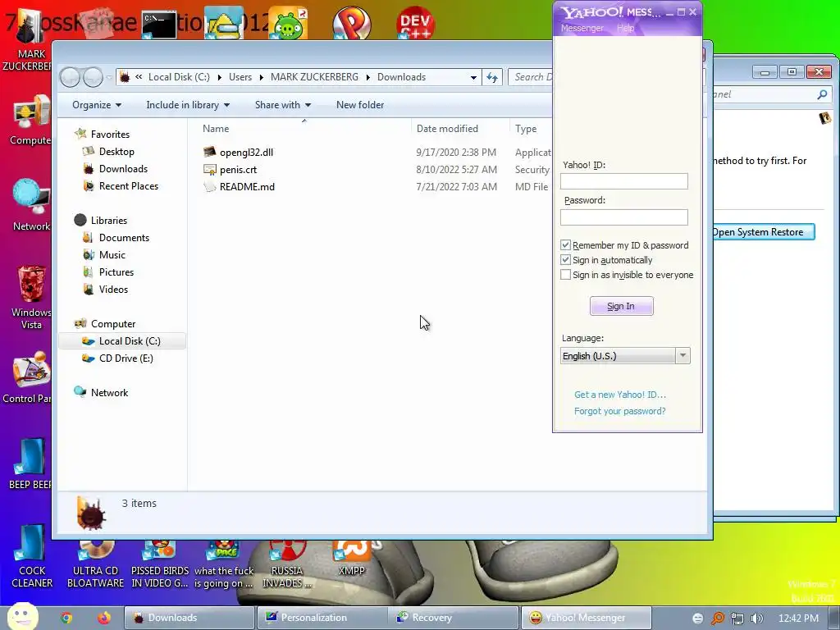This screenshot has height=630, width=840.
Task: Click the Start orb smiley button
Action: click(x=22, y=616)
